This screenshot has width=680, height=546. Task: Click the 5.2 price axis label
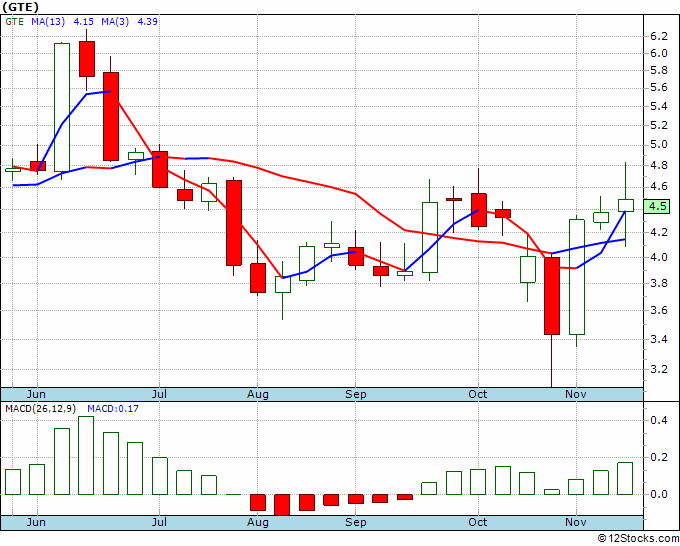pyautogui.click(x=658, y=126)
